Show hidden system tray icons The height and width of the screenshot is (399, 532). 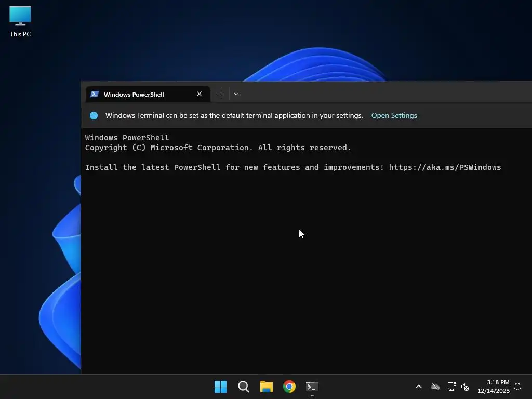tap(419, 387)
